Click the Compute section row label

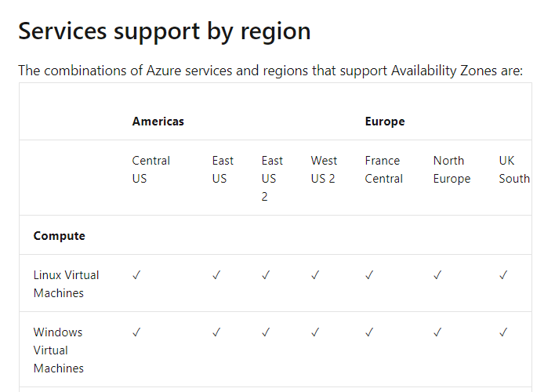[x=60, y=236]
